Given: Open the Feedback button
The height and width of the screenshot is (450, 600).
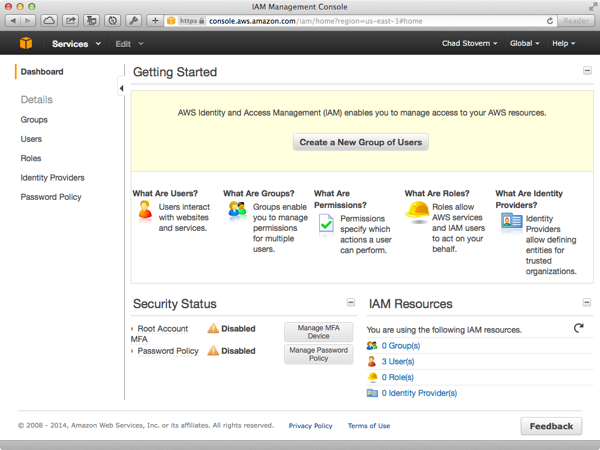Looking at the screenshot, I should pyautogui.click(x=551, y=426).
